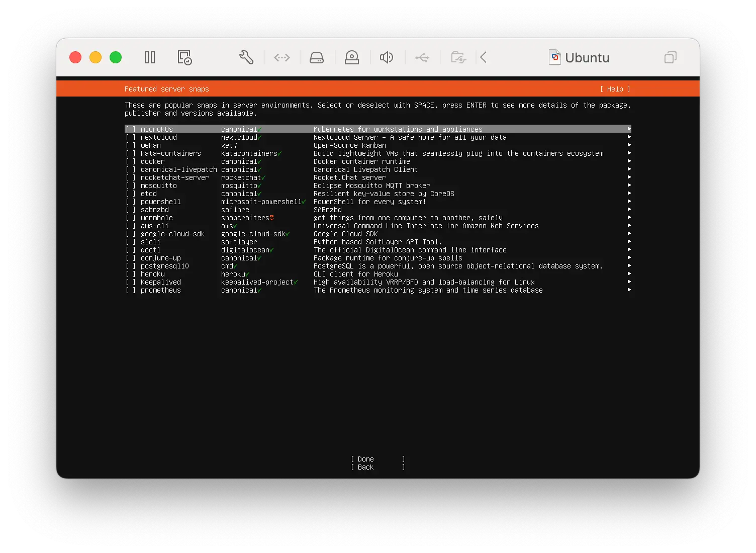
Task: Click the green full screen button
Action: (116, 57)
